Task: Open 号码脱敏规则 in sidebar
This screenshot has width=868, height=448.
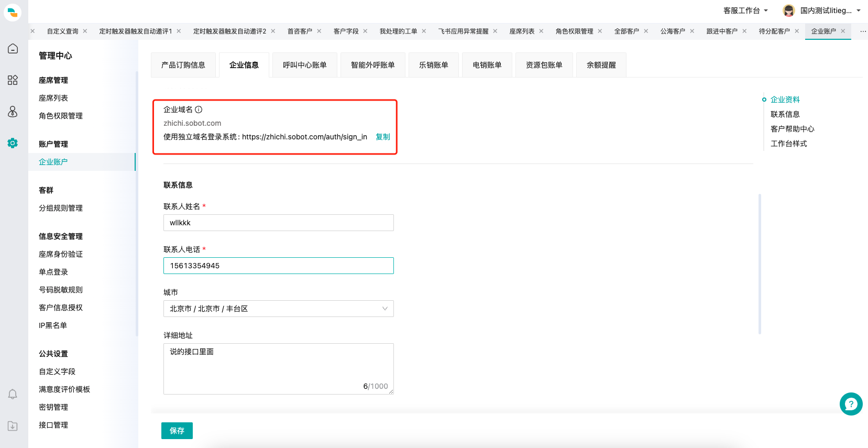Action: [61, 290]
